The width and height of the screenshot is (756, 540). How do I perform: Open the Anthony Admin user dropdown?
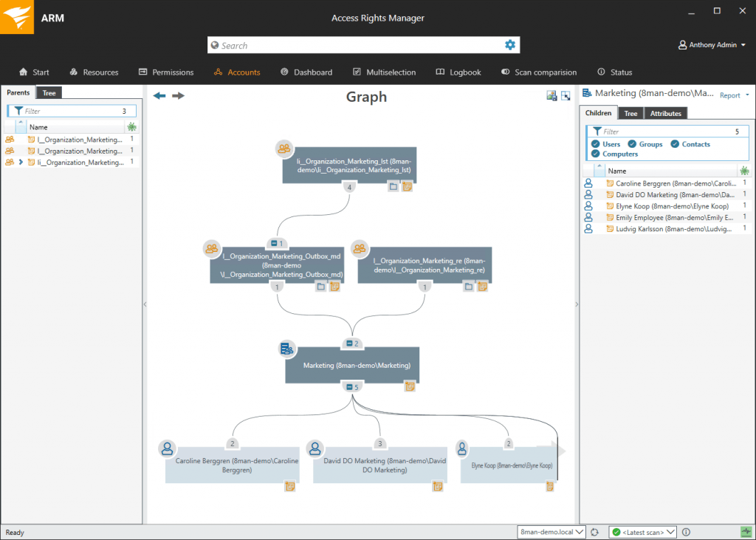tap(712, 45)
